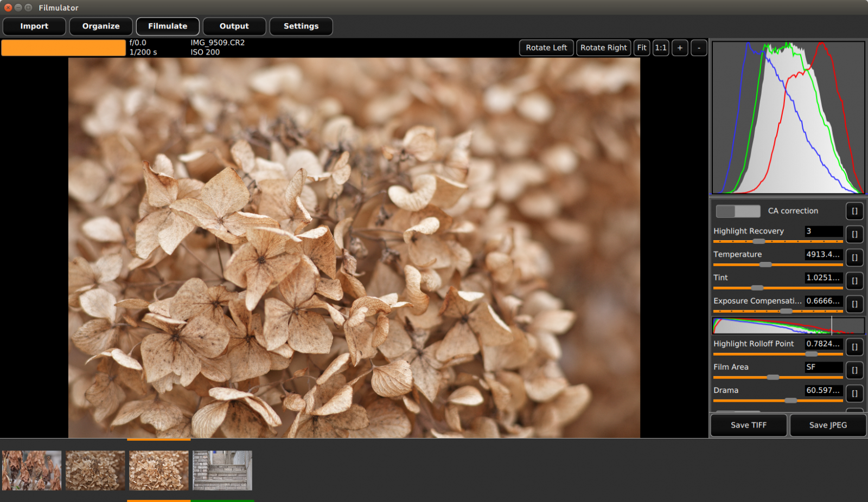Screen dimensions: 868x502
Task: Toggle the CA correction switch
Action: pos(738,211)
